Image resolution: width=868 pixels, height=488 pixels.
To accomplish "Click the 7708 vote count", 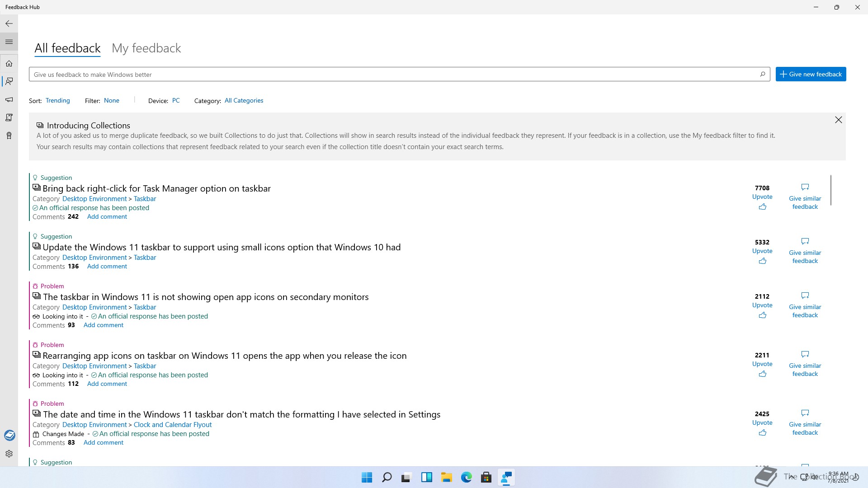I will click(x=762, y=188).
